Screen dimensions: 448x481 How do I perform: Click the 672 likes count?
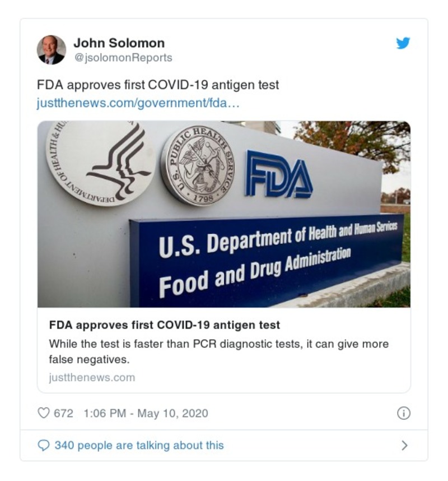click(63, 414)
